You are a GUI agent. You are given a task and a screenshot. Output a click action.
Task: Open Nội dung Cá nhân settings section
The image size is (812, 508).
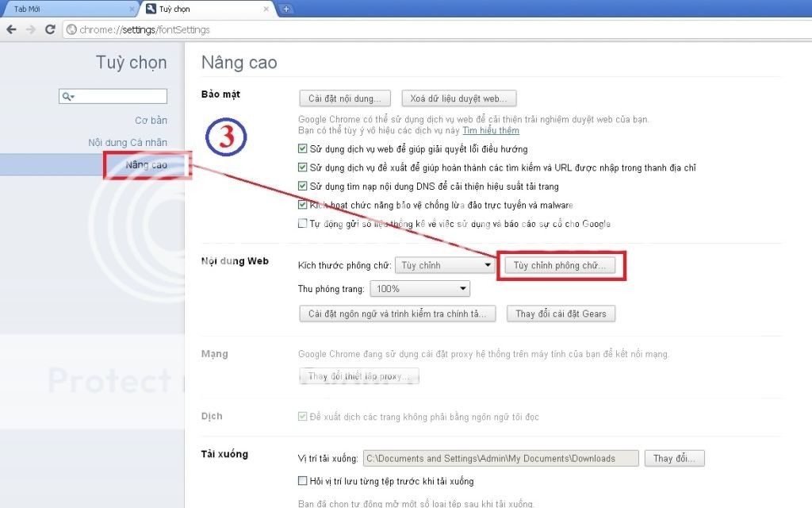127,143
